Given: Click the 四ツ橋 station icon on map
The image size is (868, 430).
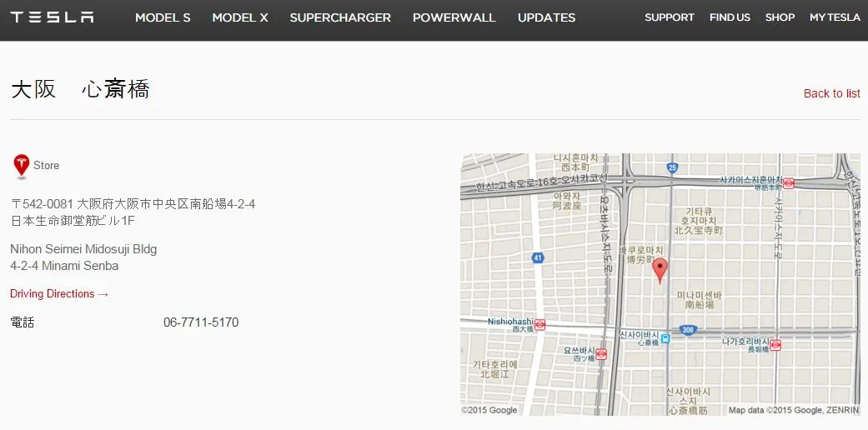Looking at the screenshot, I should (601, 354).
